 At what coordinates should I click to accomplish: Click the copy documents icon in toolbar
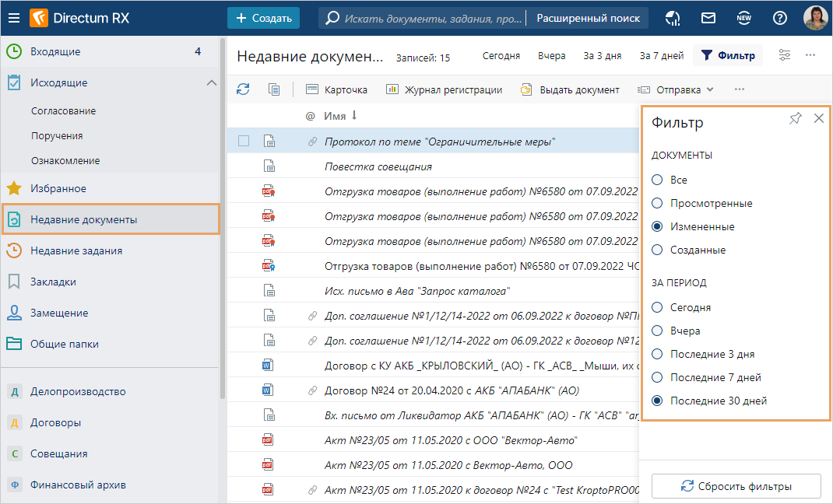[x=274, y=89]
